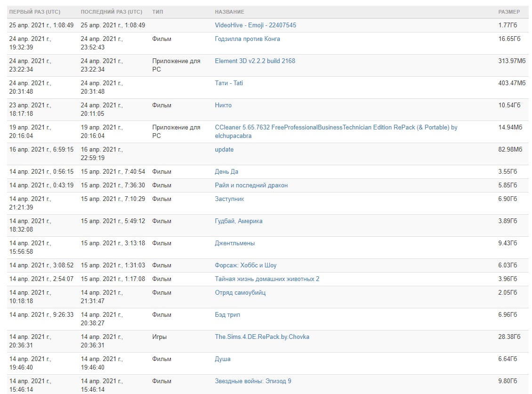Click the size value 9.43Гб
Viewport: 532px width, 394px height.
(508, 243)
